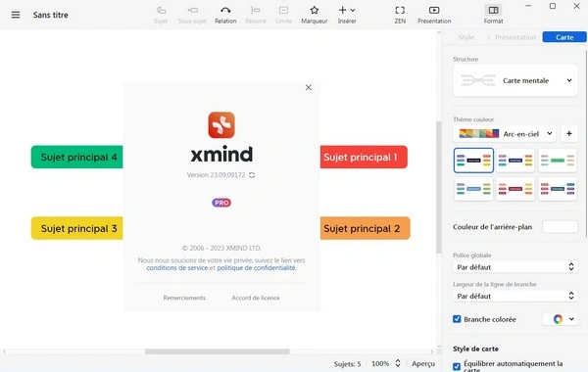Click the xmind logo icon

tap(221, 125)
